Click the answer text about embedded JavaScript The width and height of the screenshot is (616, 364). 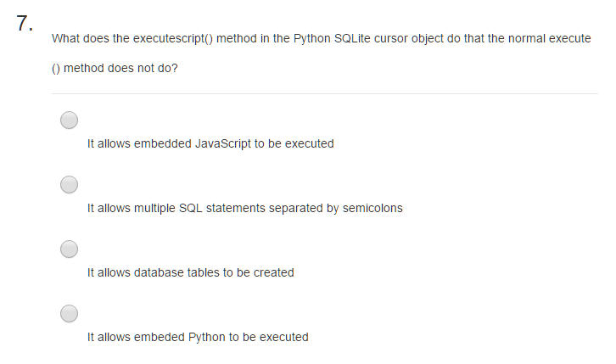210,143
